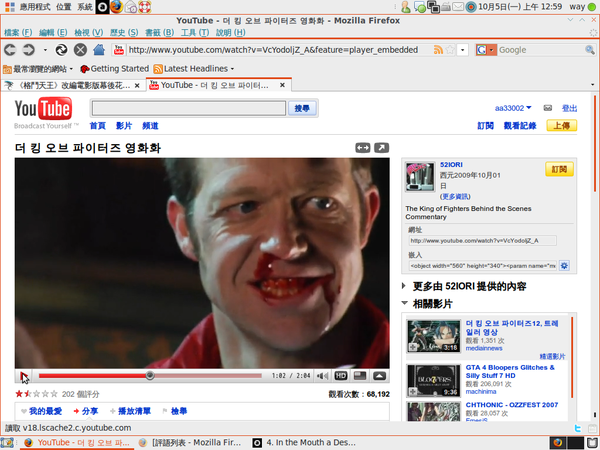Image resolution: width=600 pixels, height=450 pixels.
Task: Bookmark this page with the star icon
Action: [450, 50]
